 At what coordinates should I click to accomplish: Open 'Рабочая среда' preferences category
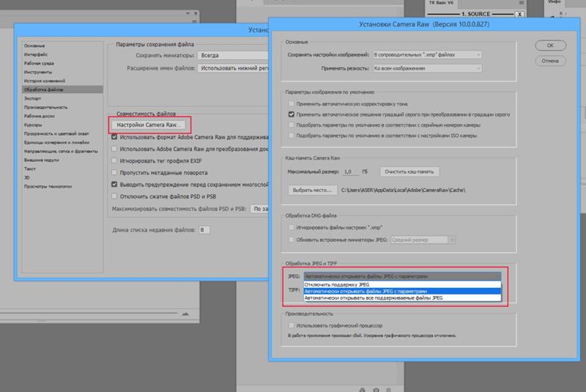click(62, 63)
